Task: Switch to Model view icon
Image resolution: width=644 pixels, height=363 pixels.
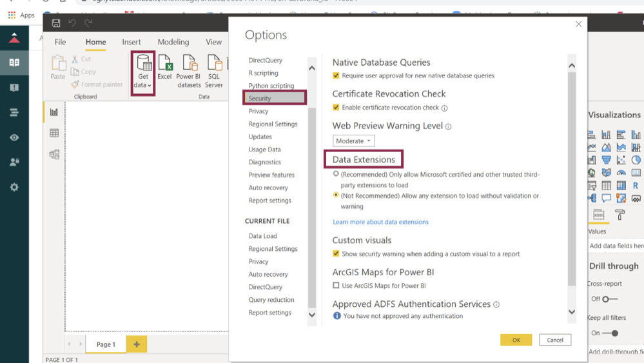Action: click(54, 154)
